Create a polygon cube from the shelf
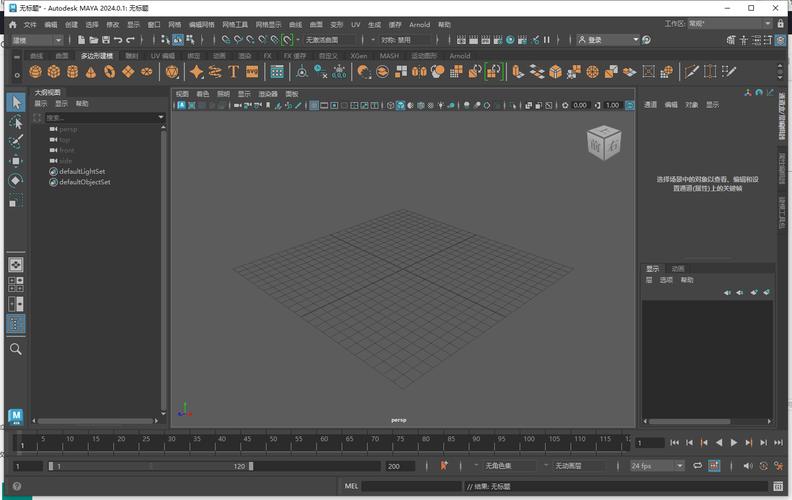Image resolution: width=792 pixels, height=500 pixels. pyautogui.click(x=54, y=72)
